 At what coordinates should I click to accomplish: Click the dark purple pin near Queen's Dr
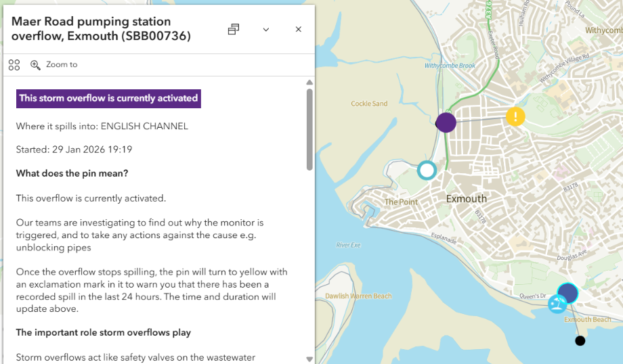coord(567,293)
